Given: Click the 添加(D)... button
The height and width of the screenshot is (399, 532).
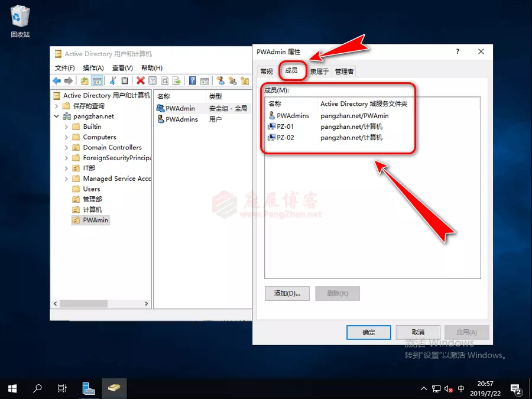Looking at the screenshot, I should [287, 293].
